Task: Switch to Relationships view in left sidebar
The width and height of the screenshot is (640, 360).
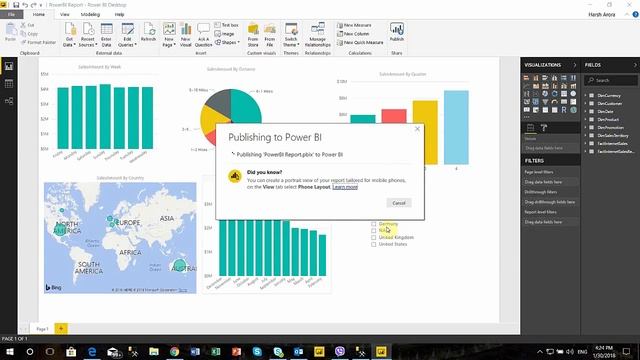Action: pyautogui.click(x=9, y=101)
